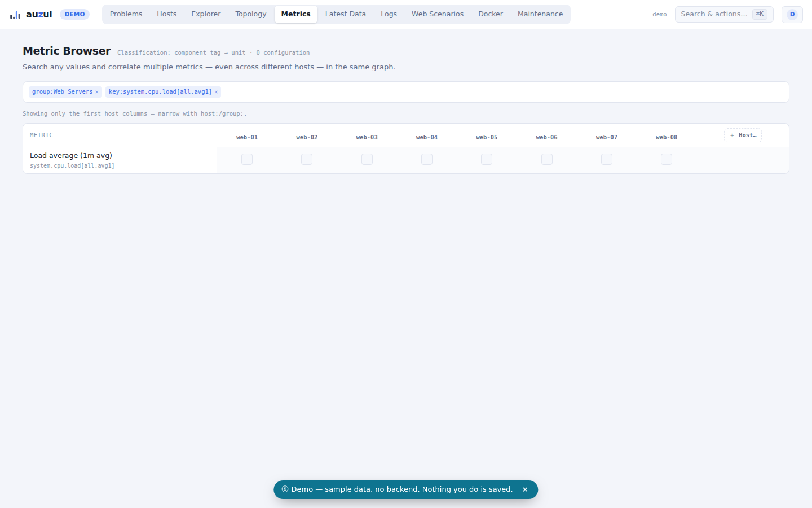Tick Load average checkbox for web-08

click(667, 159)
